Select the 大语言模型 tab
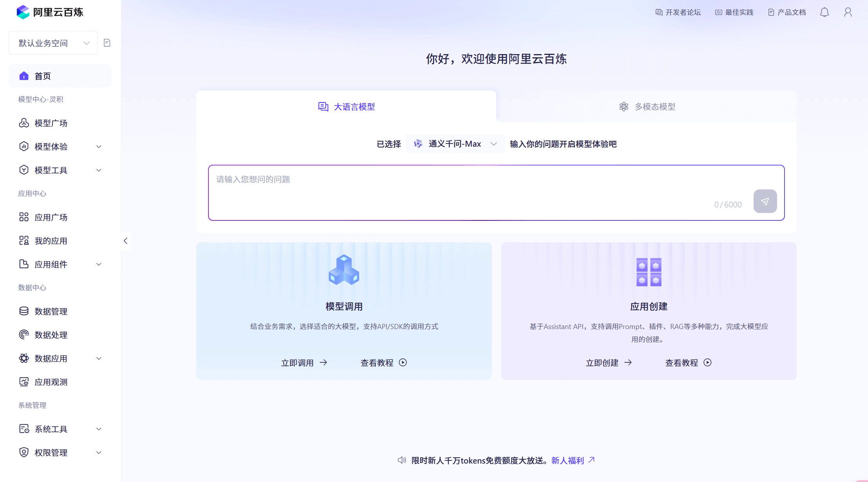The image size is (868, 482). click(346, 107)
